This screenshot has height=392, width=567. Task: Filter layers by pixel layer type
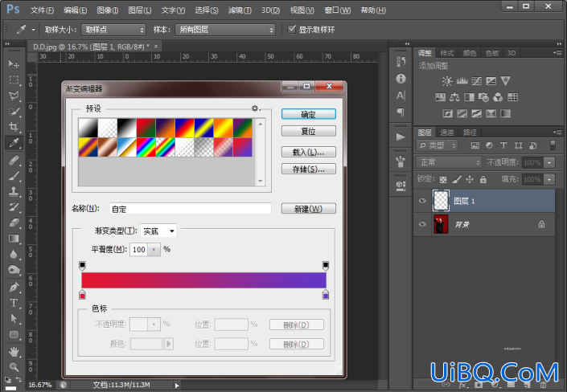click(475, 145)
